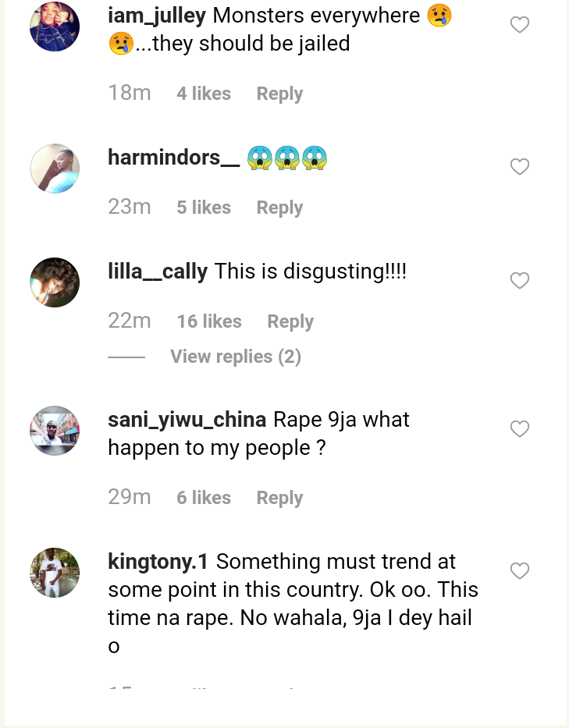Show the 4 likes on iam_julley's comment

[204, 94]
